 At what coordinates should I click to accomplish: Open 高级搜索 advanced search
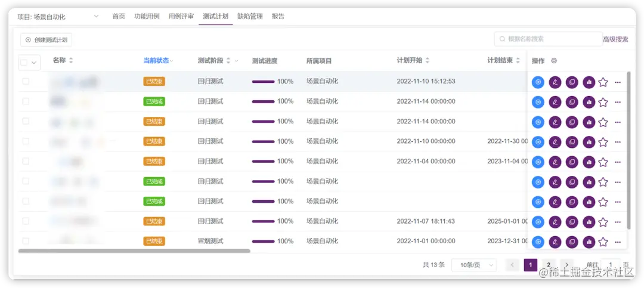coord(615,39)
